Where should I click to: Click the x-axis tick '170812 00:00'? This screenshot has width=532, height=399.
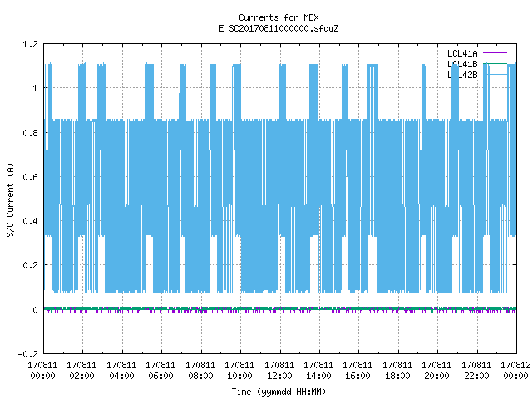click(515, 371)
